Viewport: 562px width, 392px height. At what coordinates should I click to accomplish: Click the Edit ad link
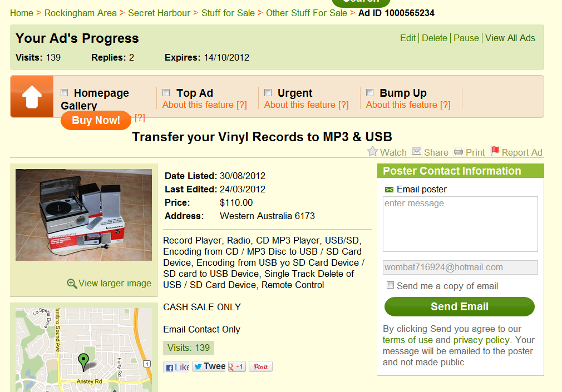pyautogui.click(x=408, y=38)
